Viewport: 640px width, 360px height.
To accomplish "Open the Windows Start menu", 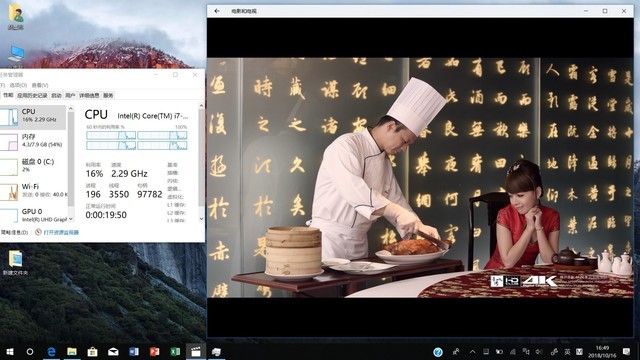I will tap(10, 351).
